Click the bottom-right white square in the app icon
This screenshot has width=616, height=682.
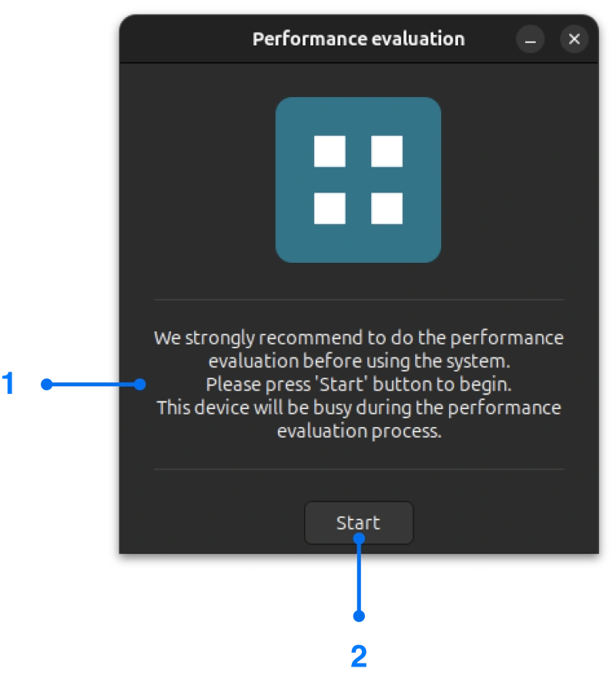point(387,209)
